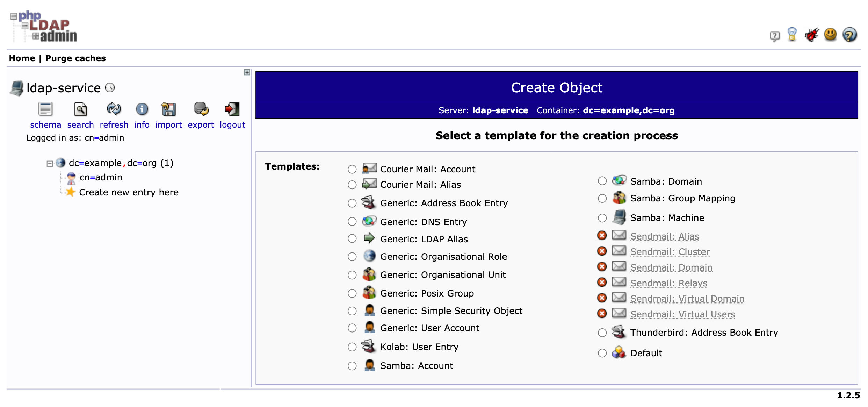The image size is (868, 407).
Task: Select the Default template radio button
Action: [x=602, y=353]
